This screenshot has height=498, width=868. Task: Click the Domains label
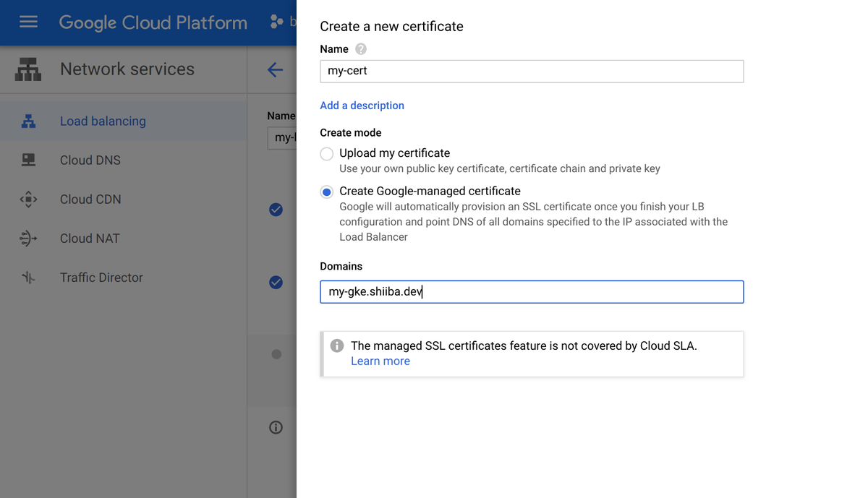(x=341, y=267)
